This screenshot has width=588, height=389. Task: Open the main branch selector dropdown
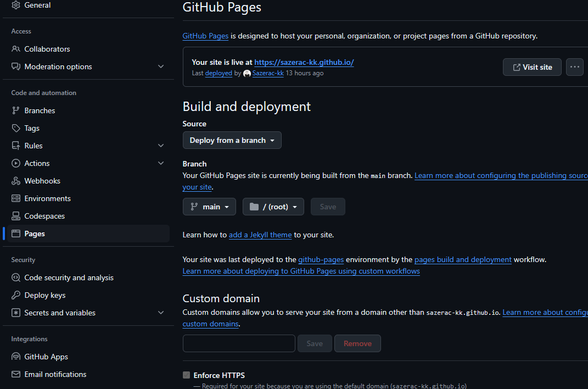point(209,207)
